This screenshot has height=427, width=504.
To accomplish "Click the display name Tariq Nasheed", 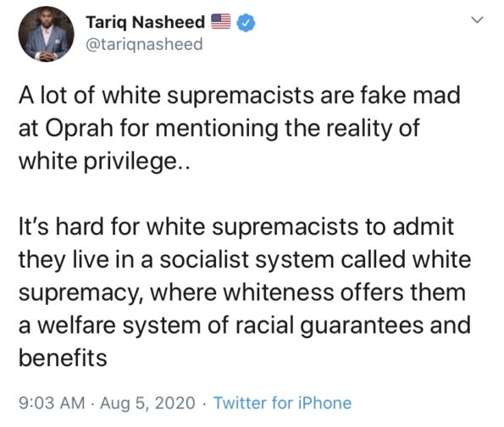I will point(146,22).
